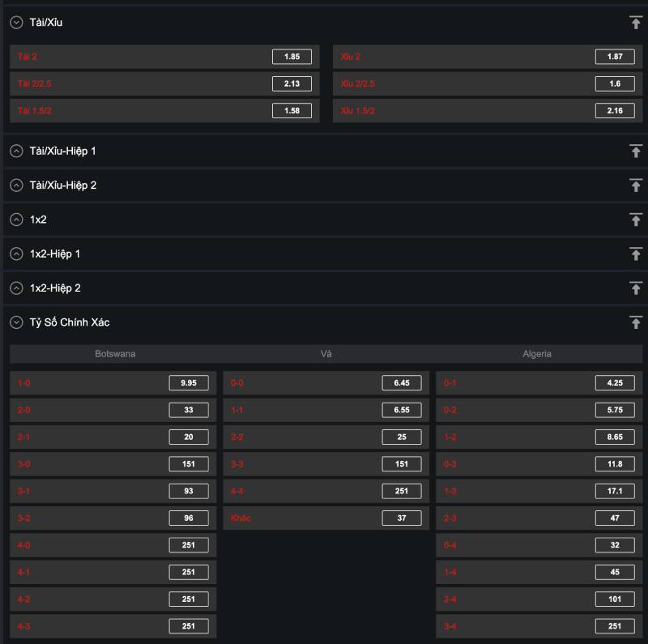Click the Algeria column header
648x644 pixels.
[x=536, y=354]
